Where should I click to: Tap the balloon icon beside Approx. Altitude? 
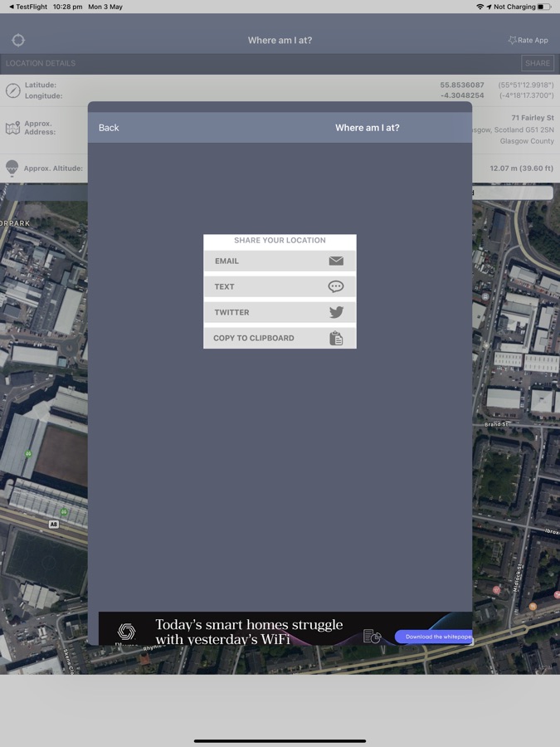[x=12, y=168]
